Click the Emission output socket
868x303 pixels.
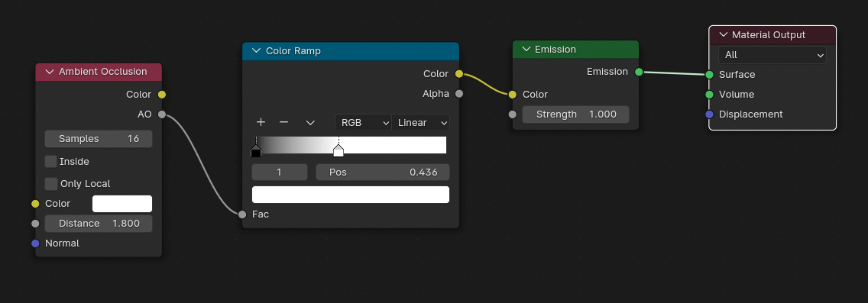[639, 72]
